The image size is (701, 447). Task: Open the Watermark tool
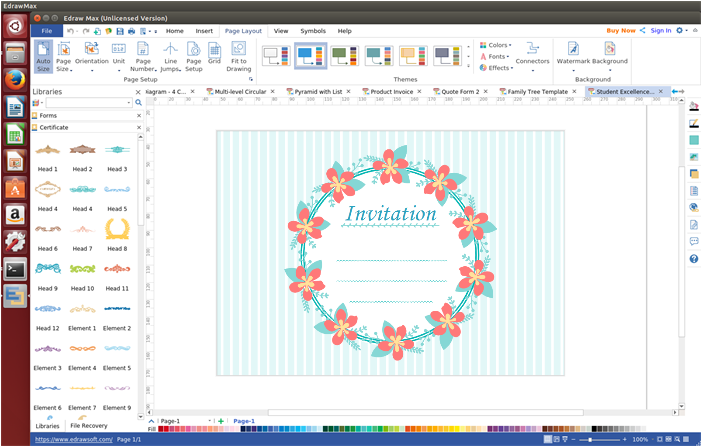(573, 54)
